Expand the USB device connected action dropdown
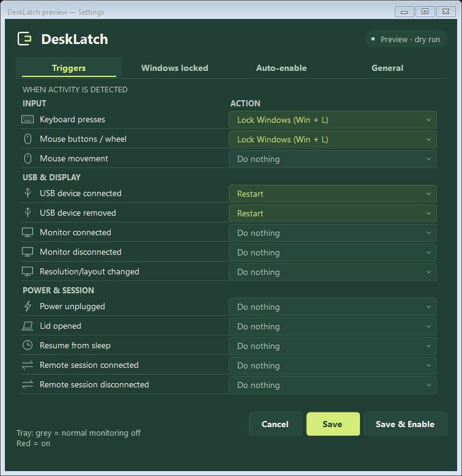 point(332,194)
